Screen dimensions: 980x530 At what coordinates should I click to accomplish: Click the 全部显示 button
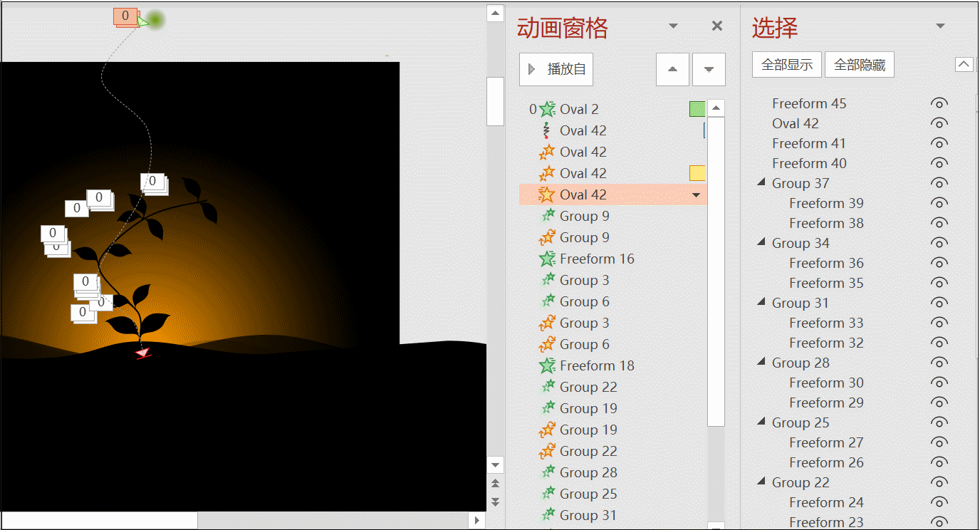tap(787, 65)
